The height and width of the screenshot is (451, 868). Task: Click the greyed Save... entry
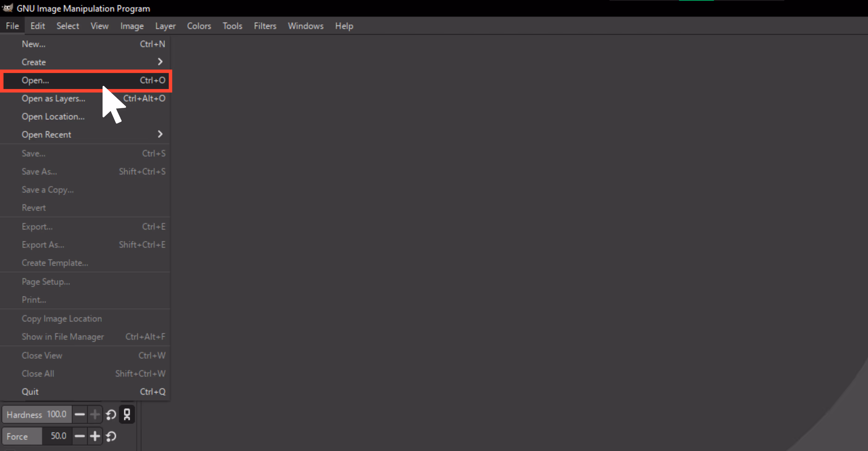point(85,154)
